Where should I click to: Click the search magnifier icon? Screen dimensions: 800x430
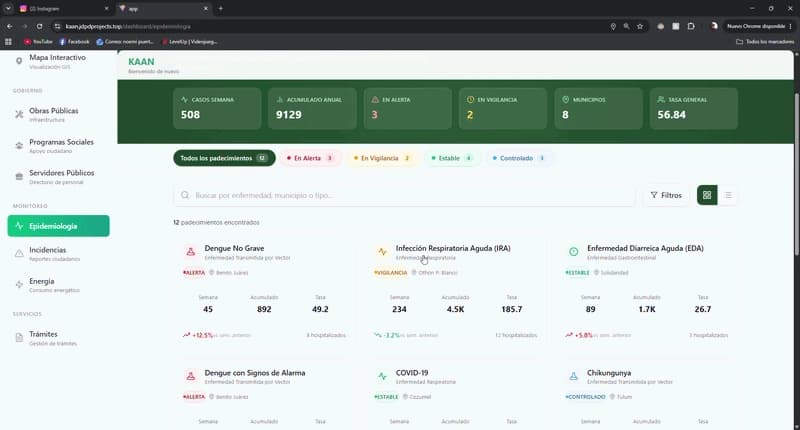185,195
